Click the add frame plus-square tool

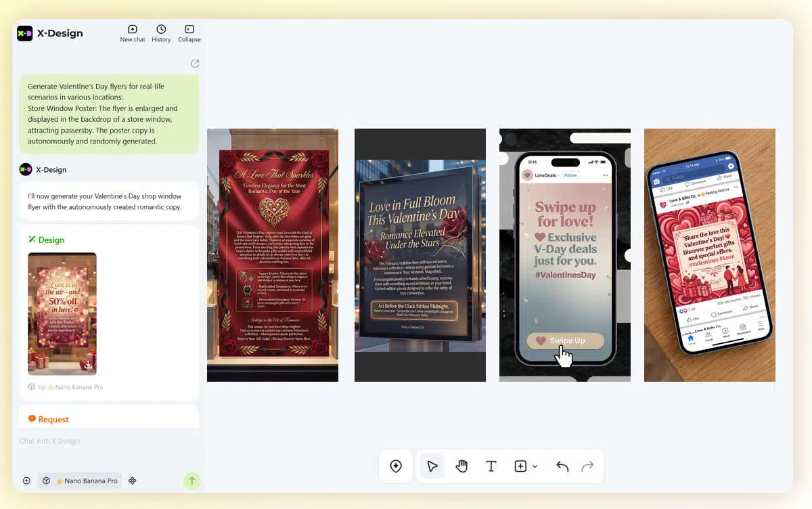coord(520,466)
